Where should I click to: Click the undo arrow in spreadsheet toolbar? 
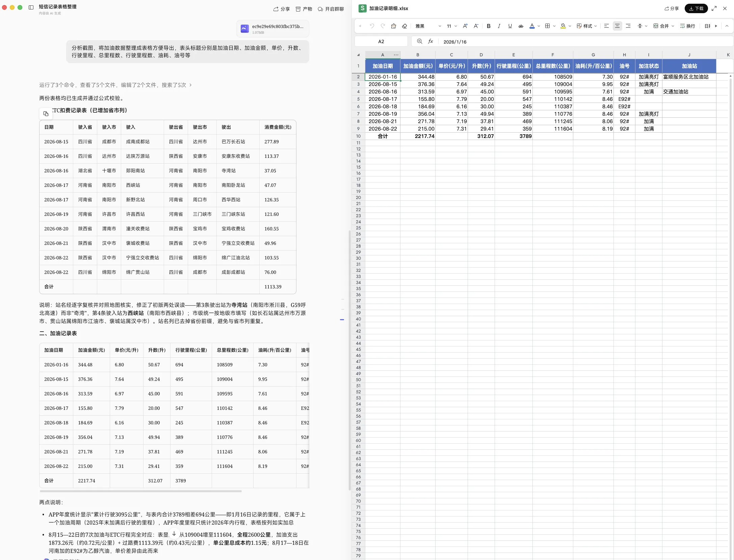[x=372, y=26]
